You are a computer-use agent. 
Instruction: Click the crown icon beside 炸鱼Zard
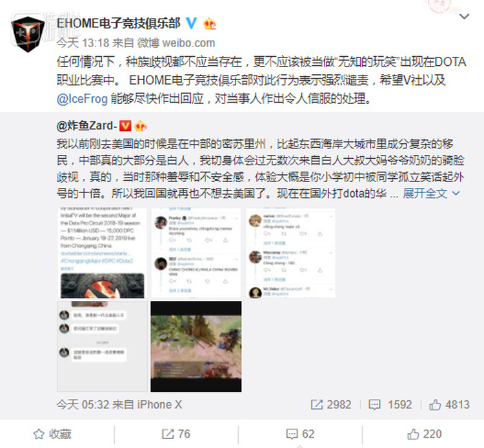click(x=141, y=126)
